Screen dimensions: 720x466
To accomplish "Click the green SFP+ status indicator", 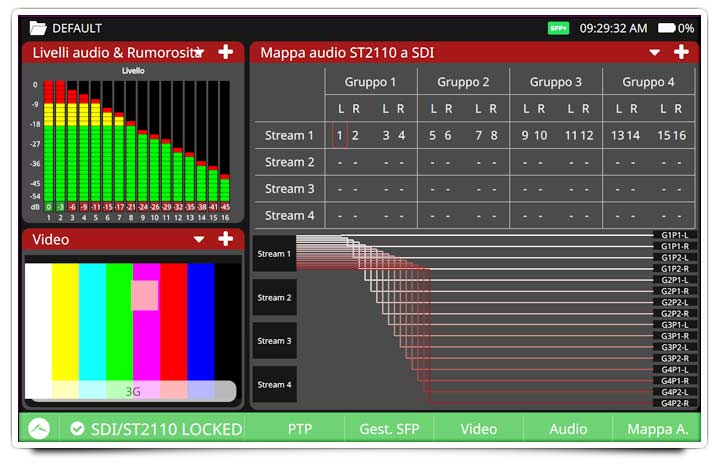I will (558, 28).
